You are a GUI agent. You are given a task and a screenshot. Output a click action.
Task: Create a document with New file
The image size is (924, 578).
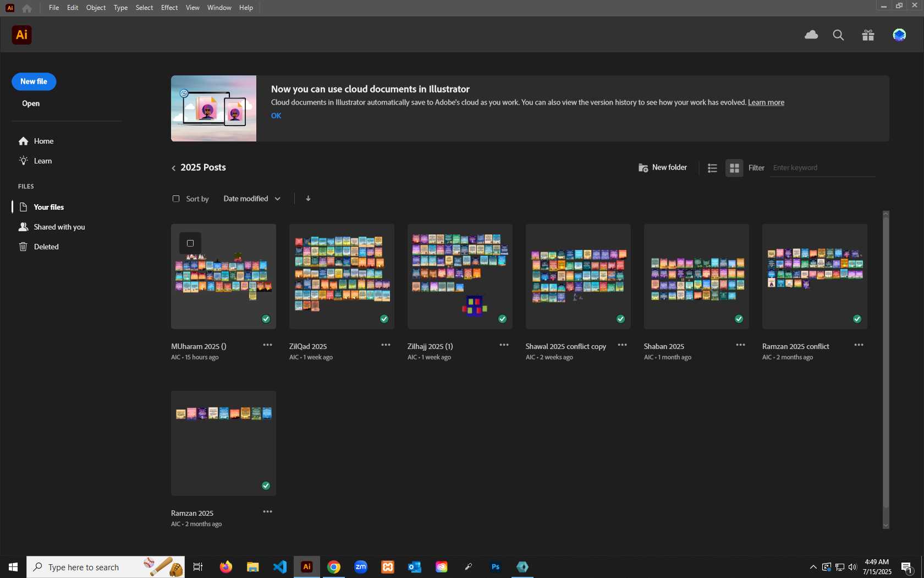click(34, 81)
